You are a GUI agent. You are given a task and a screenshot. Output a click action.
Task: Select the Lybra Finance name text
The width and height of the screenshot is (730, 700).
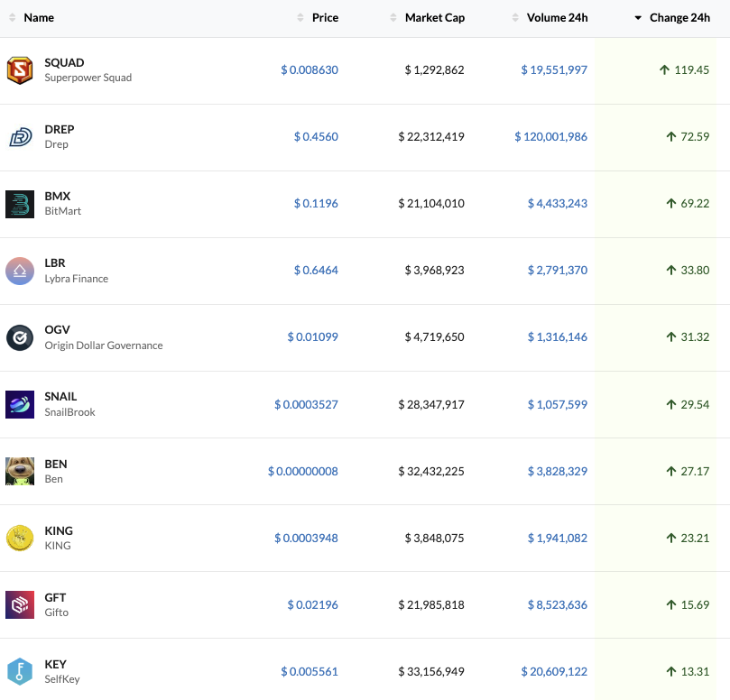click(77, 279)
